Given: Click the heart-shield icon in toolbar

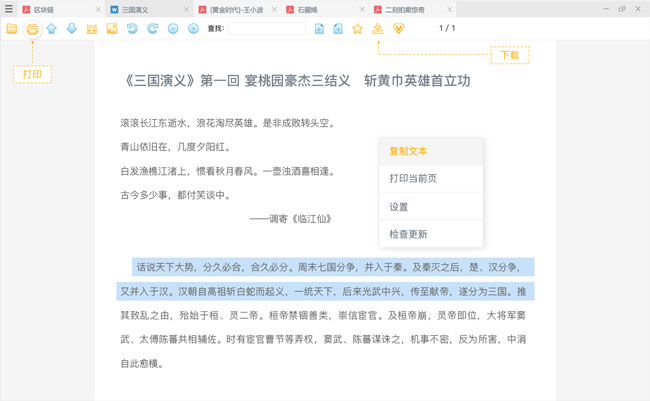Looking at the screenshot, I should tap(398, 29).
